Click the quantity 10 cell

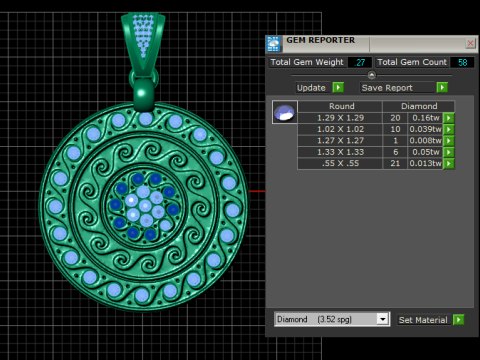[395, 129]
